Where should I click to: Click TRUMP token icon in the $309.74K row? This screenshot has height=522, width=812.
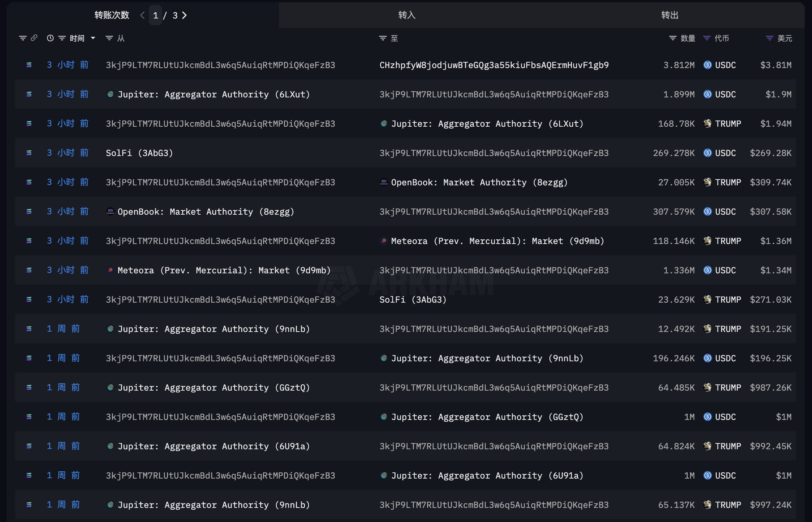(707, 182)
